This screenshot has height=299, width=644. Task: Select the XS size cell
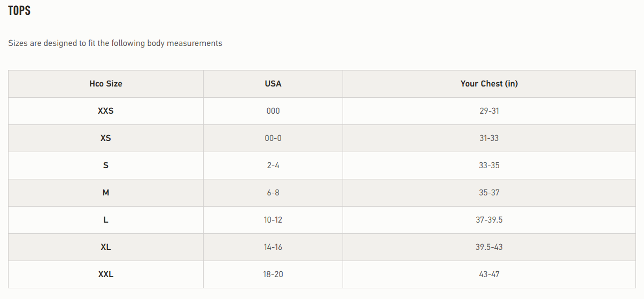click(106, 138)
